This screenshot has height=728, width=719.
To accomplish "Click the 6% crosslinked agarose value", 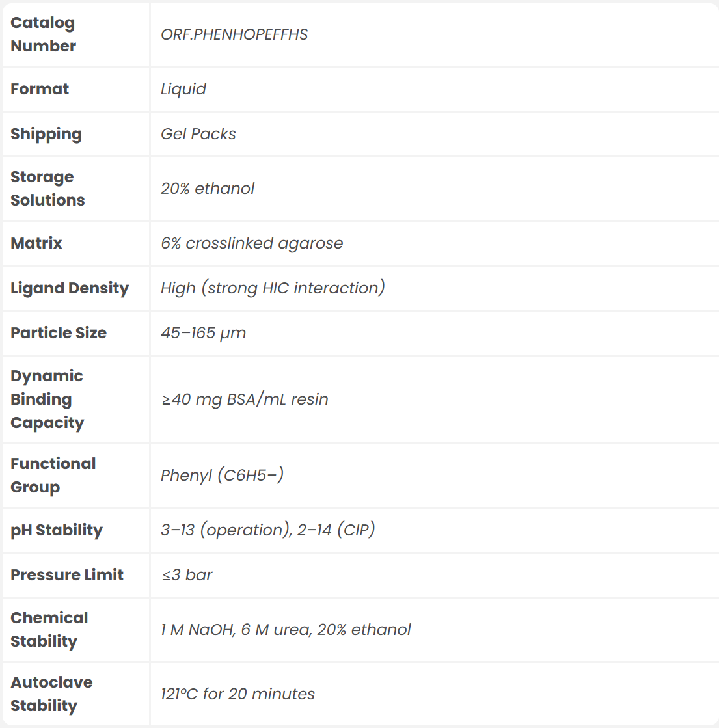I will (x=252, y=243).
